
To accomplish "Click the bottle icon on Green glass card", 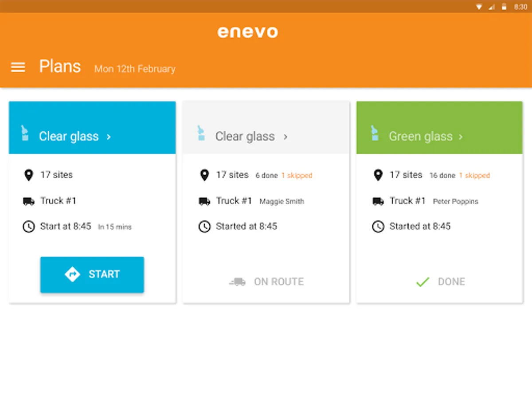I will point(375,133).
